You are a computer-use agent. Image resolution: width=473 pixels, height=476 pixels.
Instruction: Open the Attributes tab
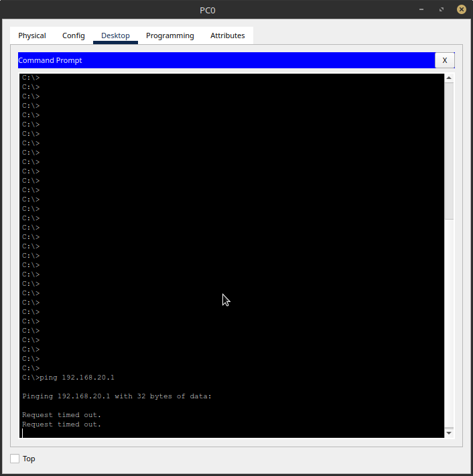point(228,35)
